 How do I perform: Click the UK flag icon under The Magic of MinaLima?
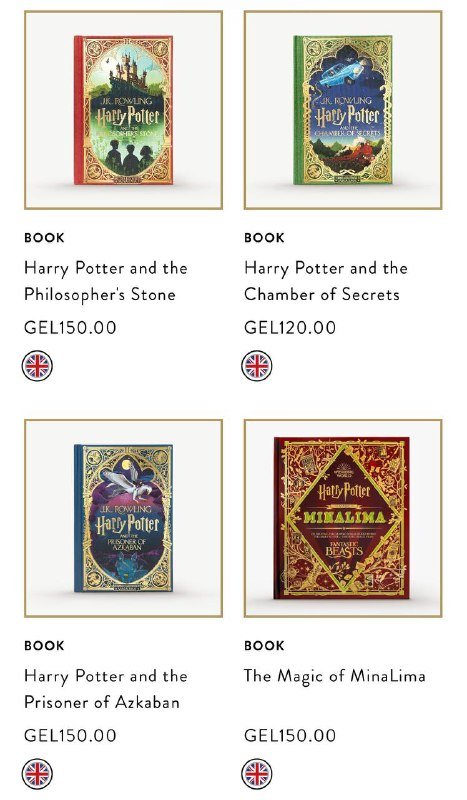257,773
